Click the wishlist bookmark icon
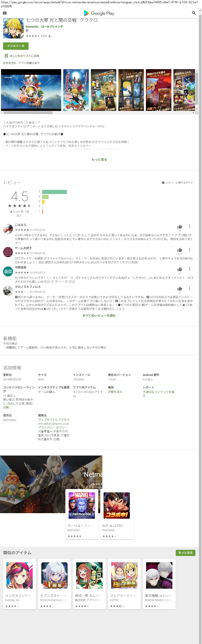This screenshot has height=644, width=202. (6, 56)
